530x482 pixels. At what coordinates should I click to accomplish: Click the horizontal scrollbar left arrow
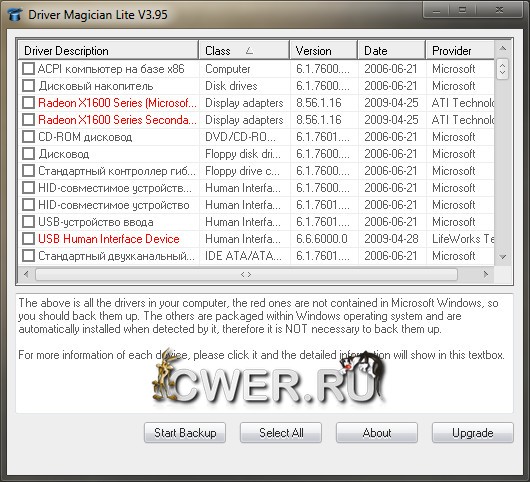26,274
